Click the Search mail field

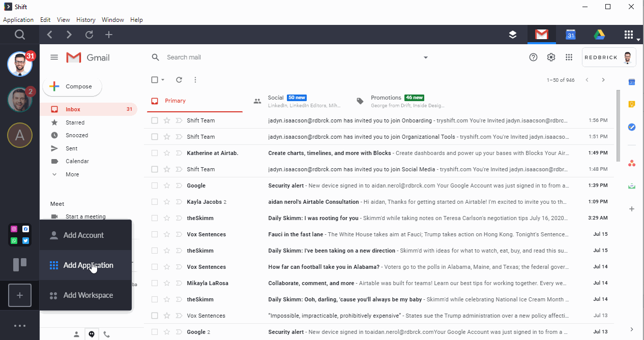click(290, 57)
